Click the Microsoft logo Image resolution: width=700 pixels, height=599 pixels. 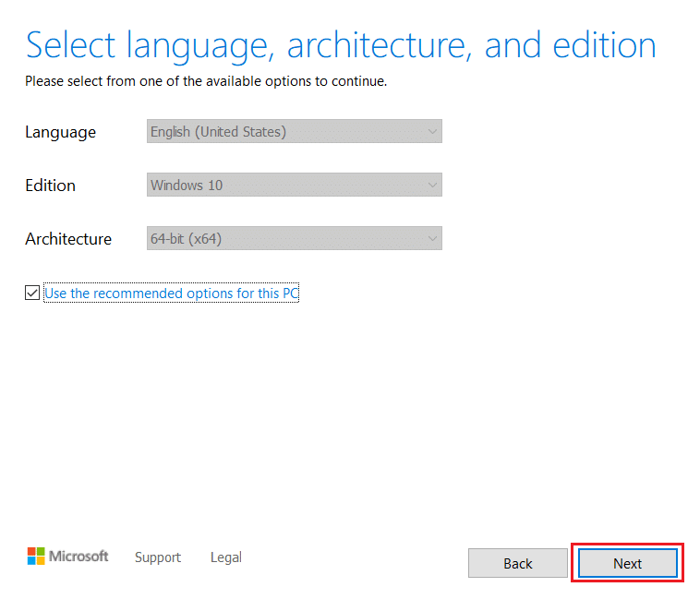[x=67, y=557]
